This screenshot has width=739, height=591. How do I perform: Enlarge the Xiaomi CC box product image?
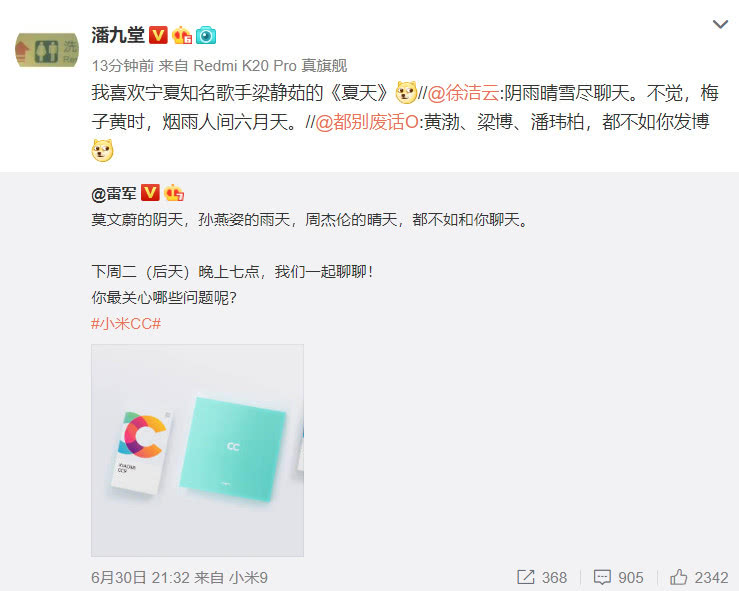(x=197, y=451)
